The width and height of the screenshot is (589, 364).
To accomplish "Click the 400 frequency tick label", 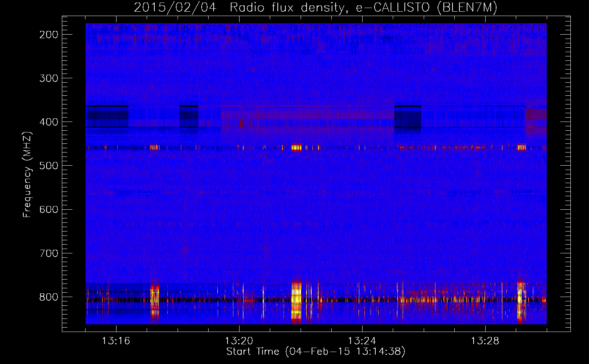I will pos(49,122).
